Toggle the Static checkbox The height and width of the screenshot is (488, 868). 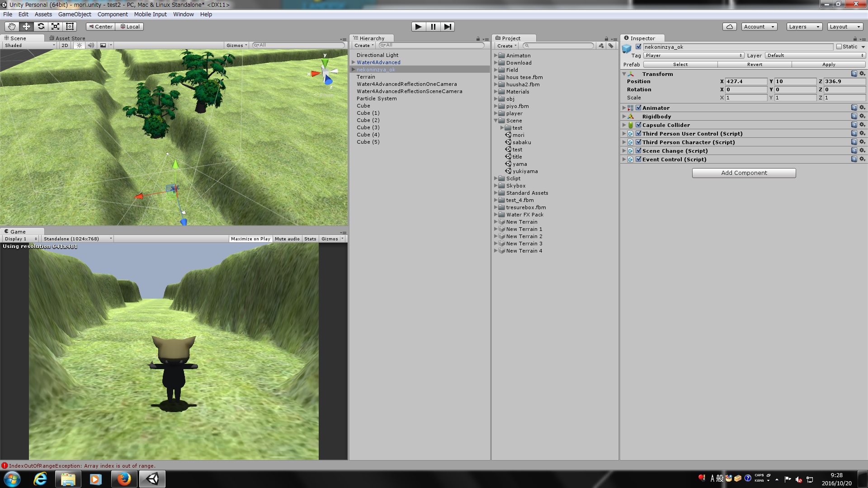click(839, 47)
